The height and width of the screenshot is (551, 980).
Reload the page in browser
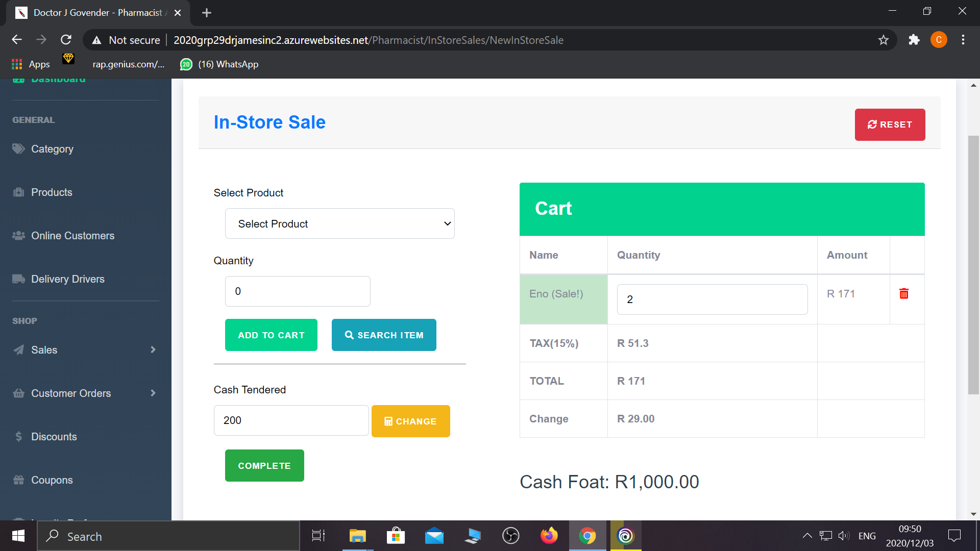[x=66, y=40]
